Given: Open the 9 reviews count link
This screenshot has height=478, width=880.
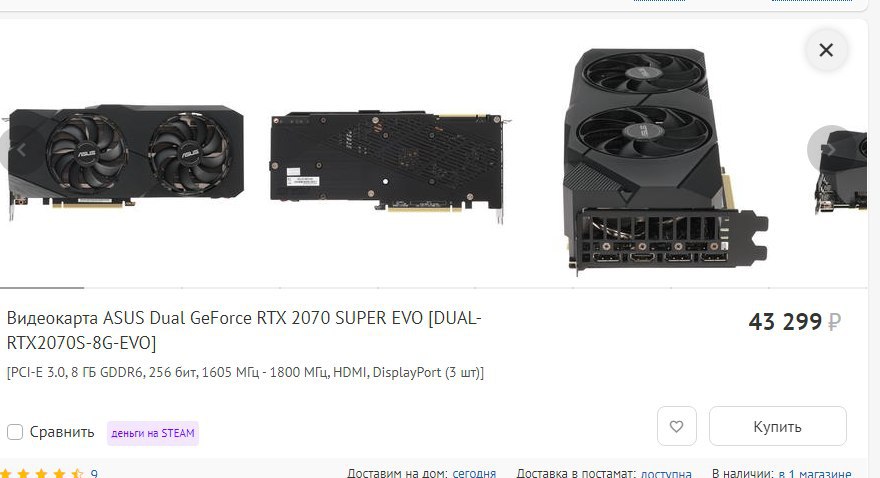Looking at the screenshot, I should tap(94, 474).
